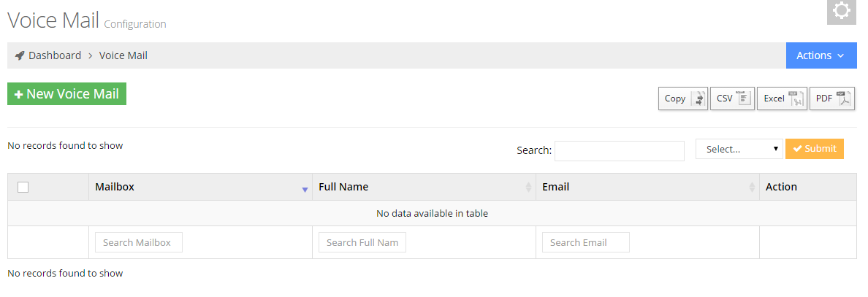Open the Actions dropdown menu
The height and width of the screenshot is (297, 868).
pos(821,55)
